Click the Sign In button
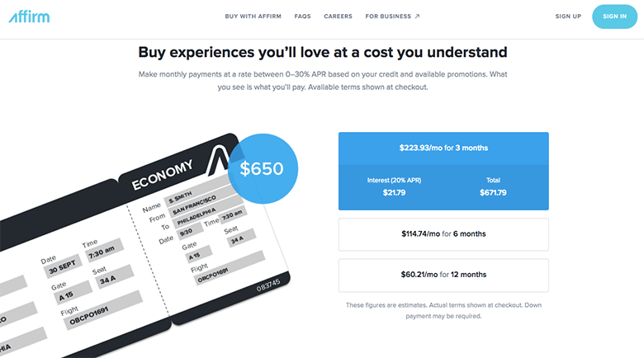Image resolution: width=644 pixels, height=358 pixels. [615, 16]
